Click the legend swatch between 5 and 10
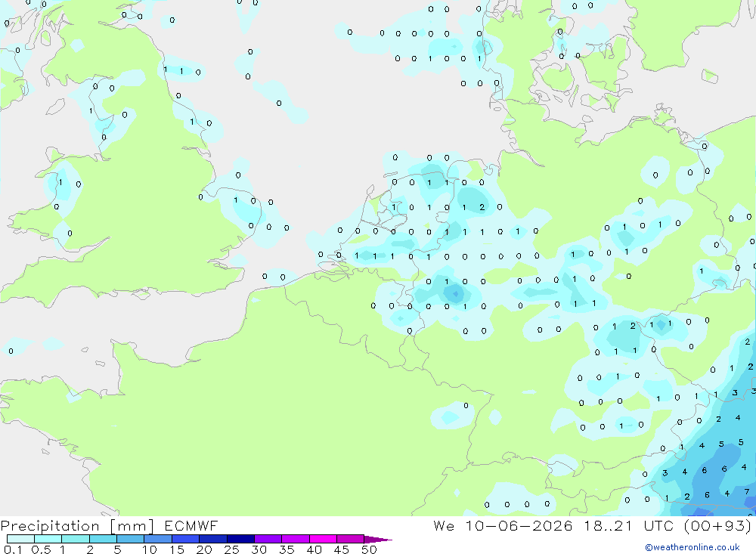 pos(130,539)
